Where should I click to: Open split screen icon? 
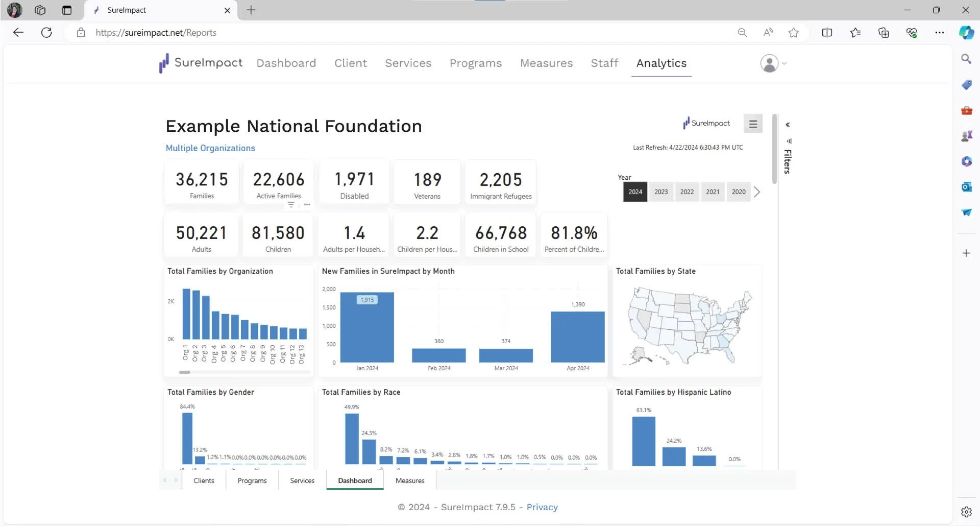coord(827,33)
